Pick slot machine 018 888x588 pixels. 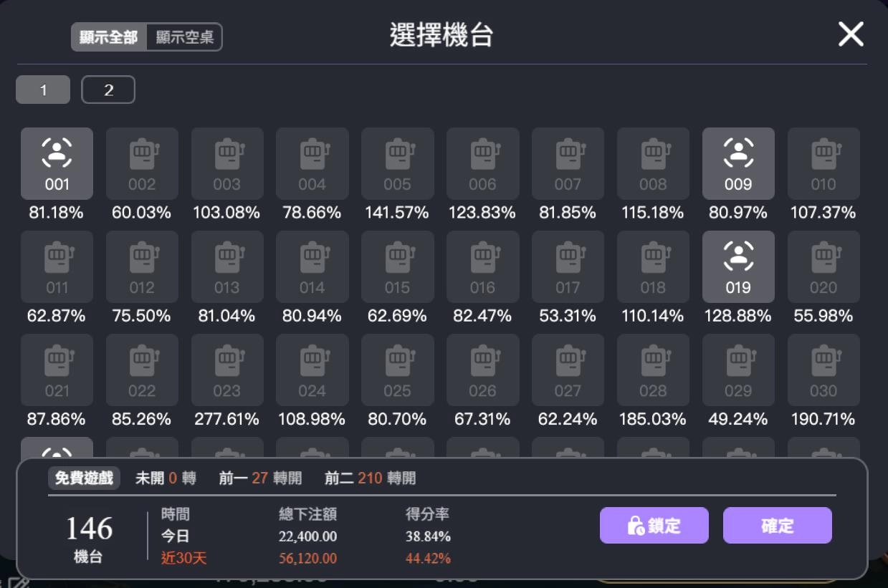click(653, 266)
